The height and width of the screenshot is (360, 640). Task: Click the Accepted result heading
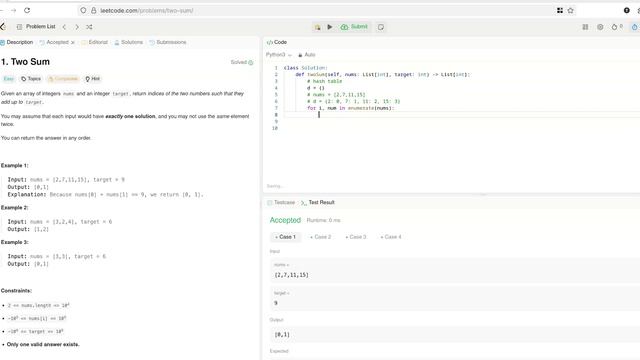[285, 220]
